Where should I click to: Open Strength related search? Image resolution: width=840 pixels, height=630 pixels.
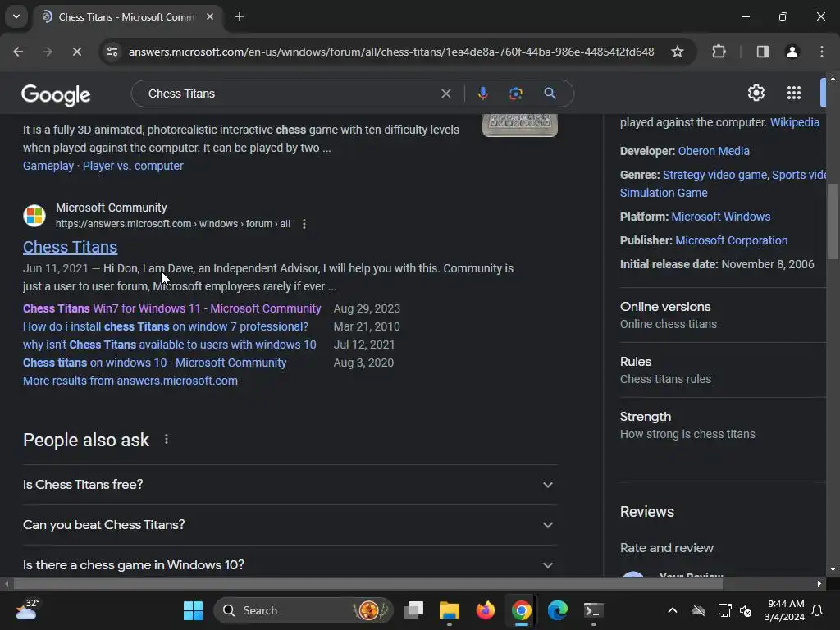point(722,426)
